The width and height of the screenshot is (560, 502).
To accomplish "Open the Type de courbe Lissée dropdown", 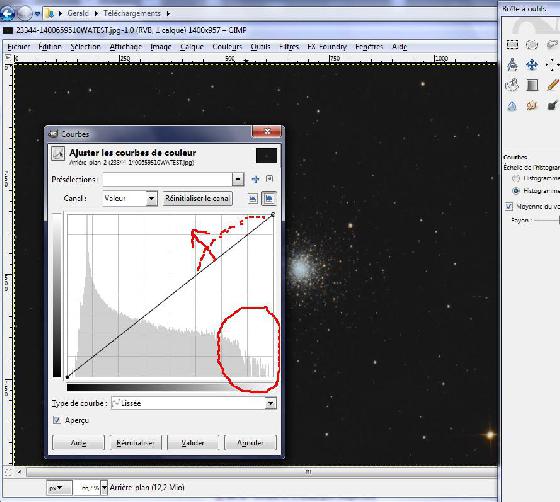I will [194, 403].
